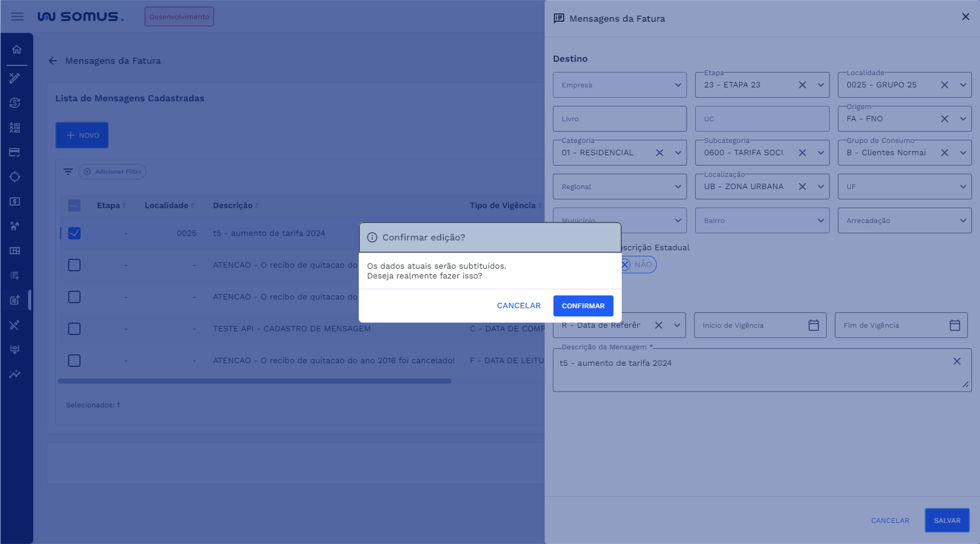Clear the Etapa 23 selection

click(802, 85)
